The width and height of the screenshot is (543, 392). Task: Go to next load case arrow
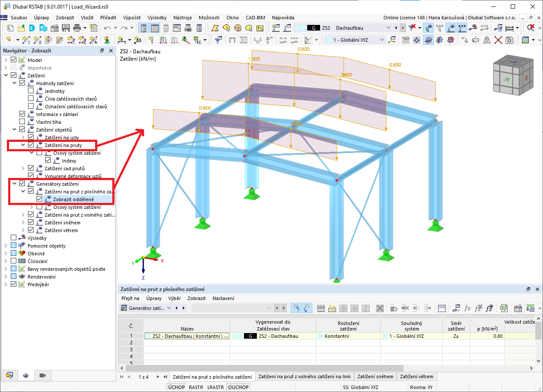(x=402, y=28)
